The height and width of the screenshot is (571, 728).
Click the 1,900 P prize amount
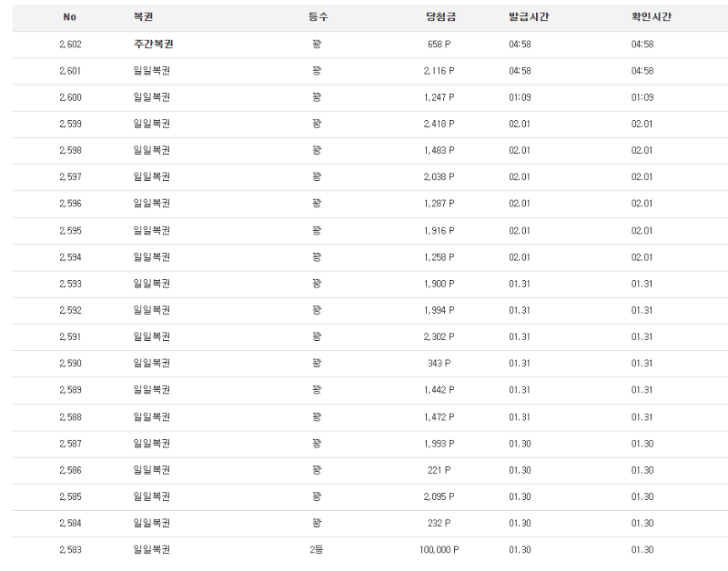pyautogui.click(x=439, y=284)
